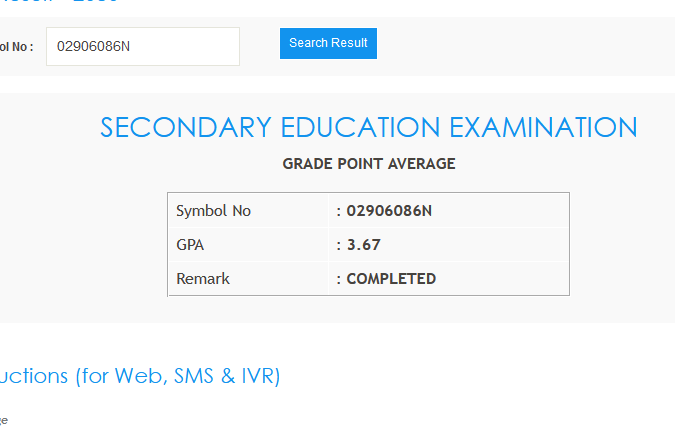Screen dimensions: 675x428
Task: Click the Grade Point Average subheading
Action: pos(368,164)
